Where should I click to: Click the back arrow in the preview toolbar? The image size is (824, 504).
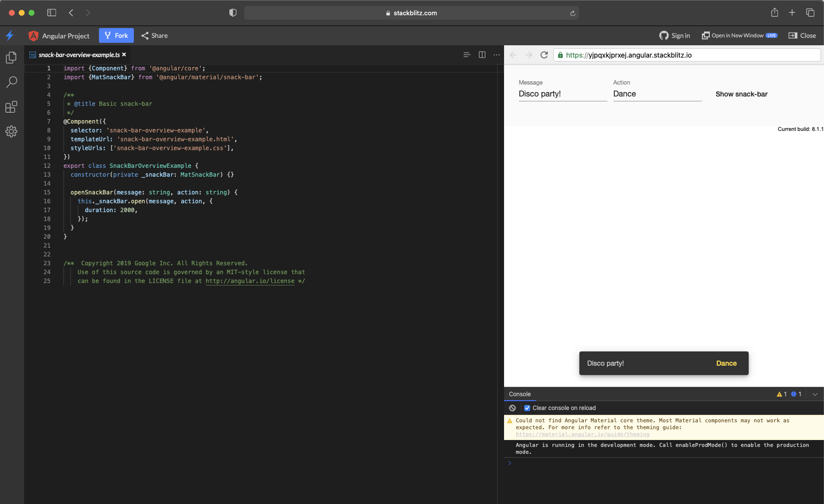click(513, 55)
